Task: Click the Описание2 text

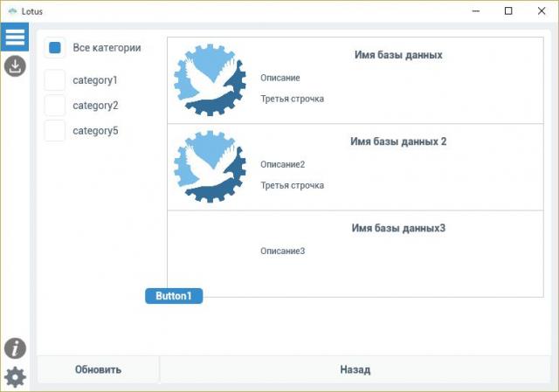Action: 282,164
